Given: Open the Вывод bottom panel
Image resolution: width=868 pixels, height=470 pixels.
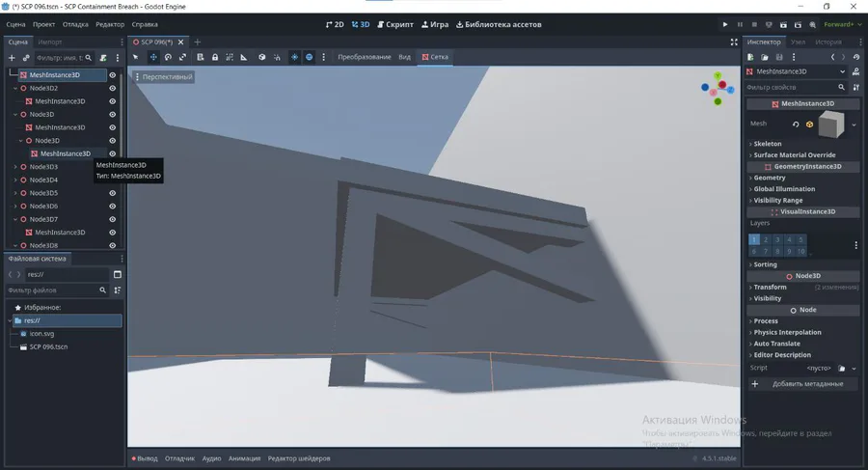Looking at the screenshot, I should click(145, 458).
